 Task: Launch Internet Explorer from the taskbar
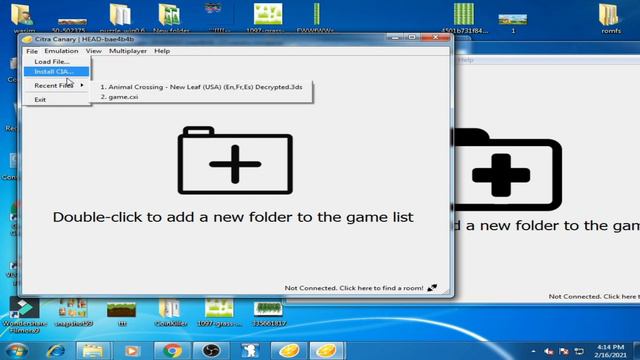pos(56,351)
